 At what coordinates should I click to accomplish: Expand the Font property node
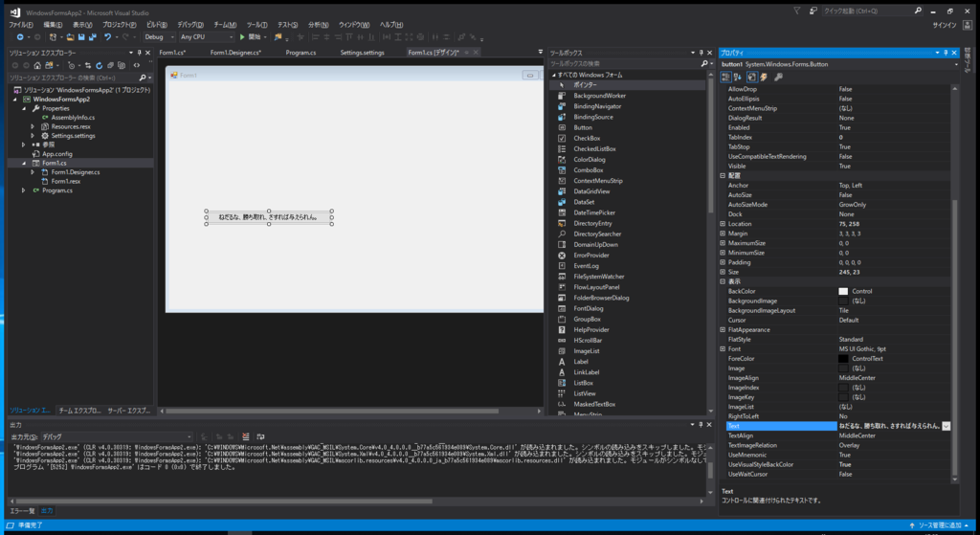coord(723,348)
